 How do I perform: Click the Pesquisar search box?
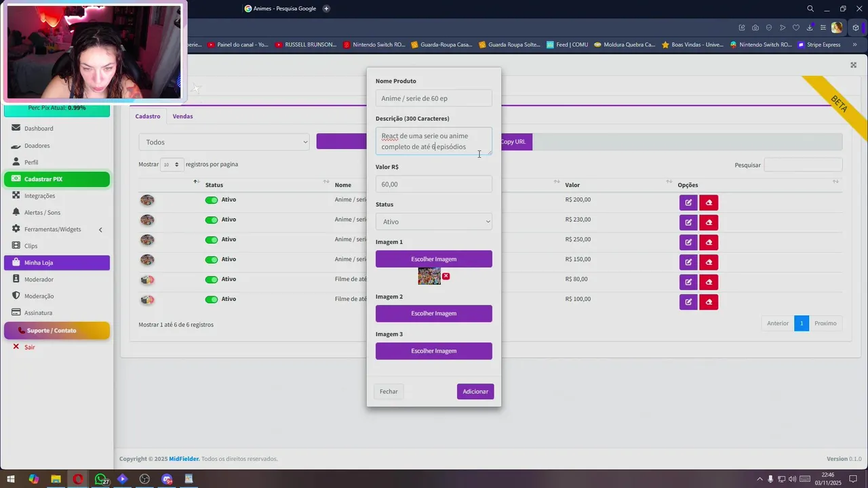tap(803, 165)
